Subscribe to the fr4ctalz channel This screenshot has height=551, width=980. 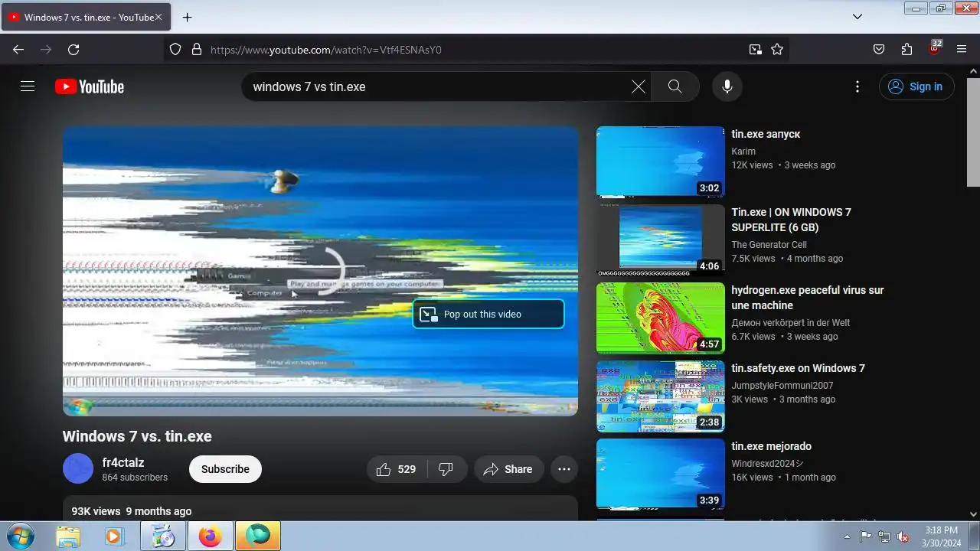point(225,469)
